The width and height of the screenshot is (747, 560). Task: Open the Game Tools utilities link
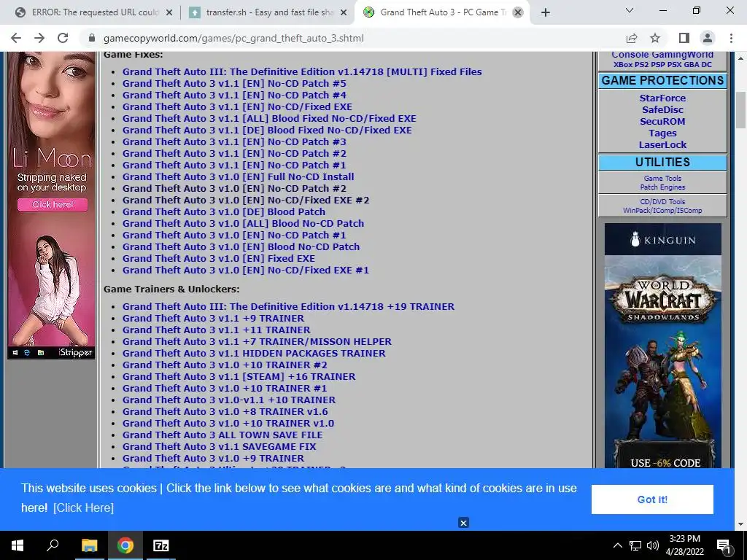click(x=662, y=178)
